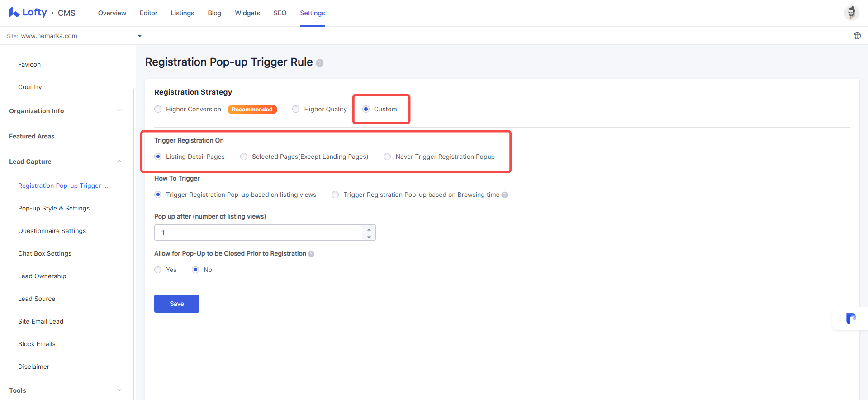The width and height of the screenshot is (868, 400).
Task: Select Higher Quality strategy
Action: pyautogui.click(x=296, y=109)
